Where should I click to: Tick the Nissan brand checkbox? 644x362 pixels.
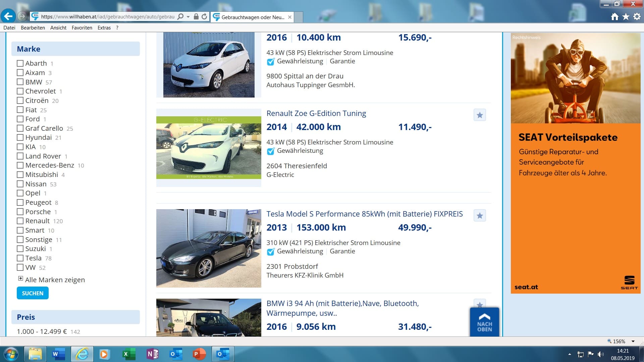(x=20, y=184)
